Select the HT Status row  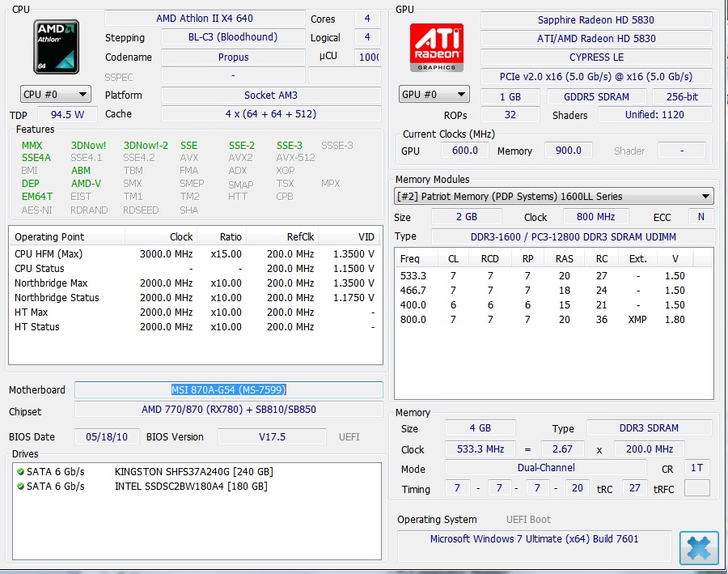click(194, 327)
